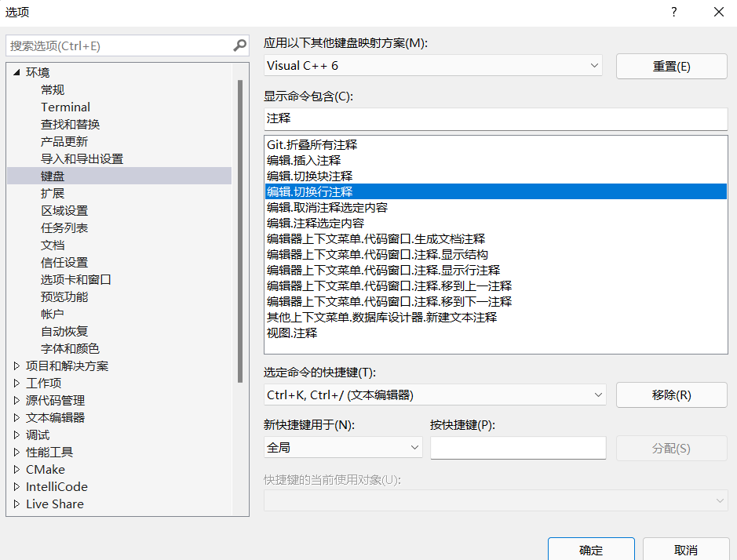Expand the 文本编辑器 tree node

pyautogui.click(x=17, y=417)
